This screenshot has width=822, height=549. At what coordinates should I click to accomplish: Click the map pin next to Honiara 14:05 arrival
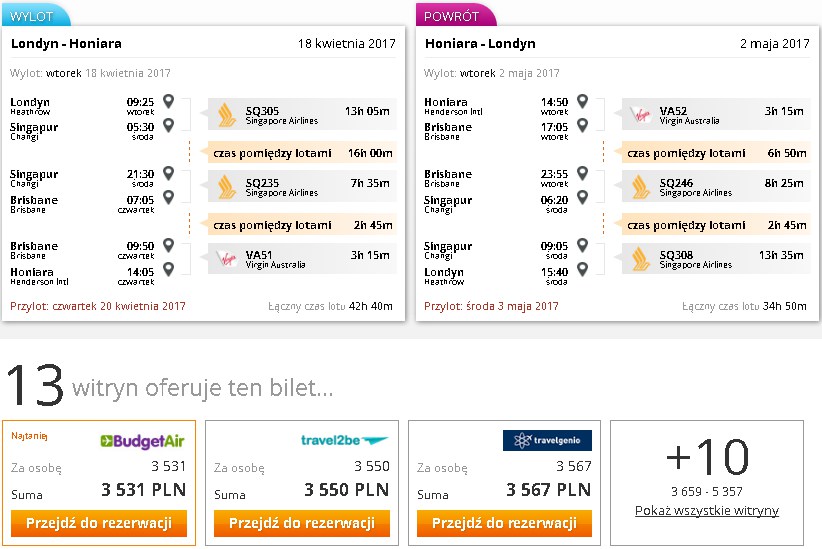tap(168, 268)
